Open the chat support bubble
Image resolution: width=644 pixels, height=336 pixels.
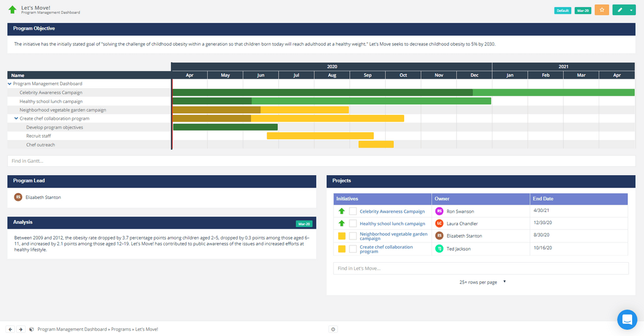(x=627, y=319)
